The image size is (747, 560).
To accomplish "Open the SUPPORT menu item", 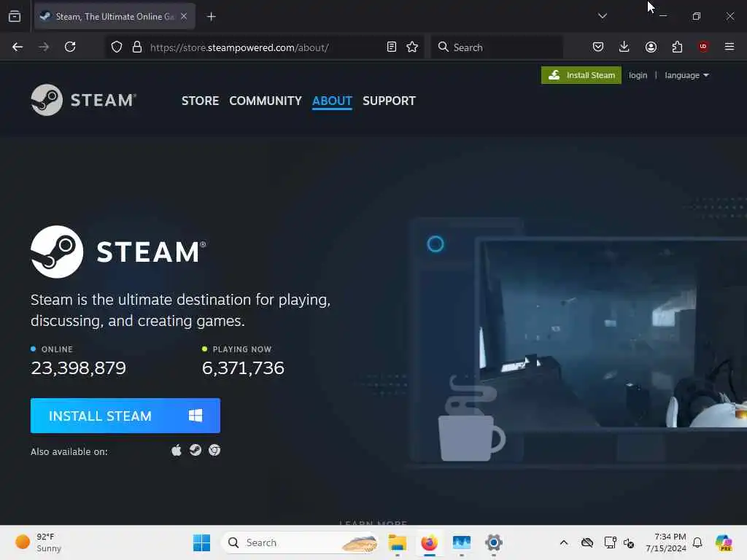I will 389,101.
